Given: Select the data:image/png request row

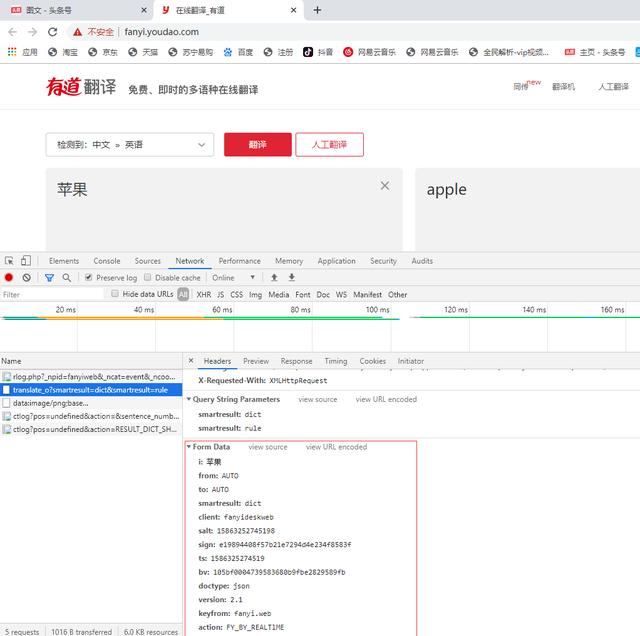Looking at the screenshot, I should [91, 403].
